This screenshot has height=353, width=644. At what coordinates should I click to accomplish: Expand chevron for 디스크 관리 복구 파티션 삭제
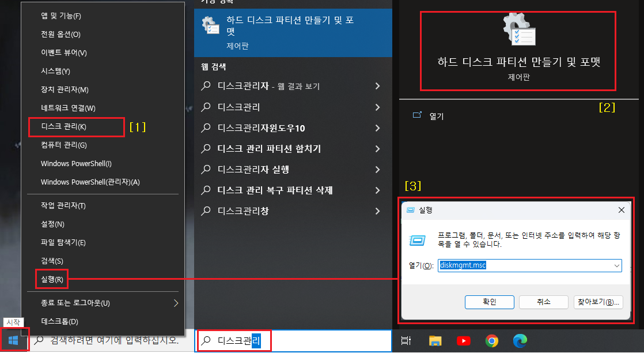point(377,190)
